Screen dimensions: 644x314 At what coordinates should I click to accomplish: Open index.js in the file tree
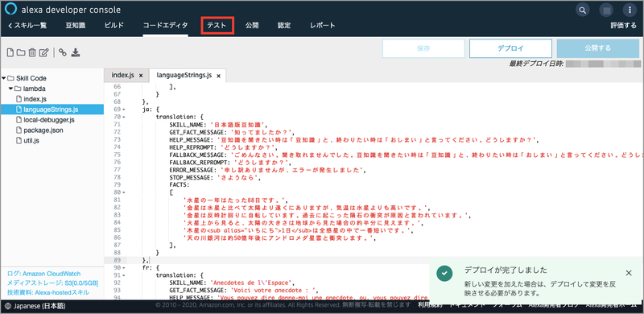tap(35, 99)
